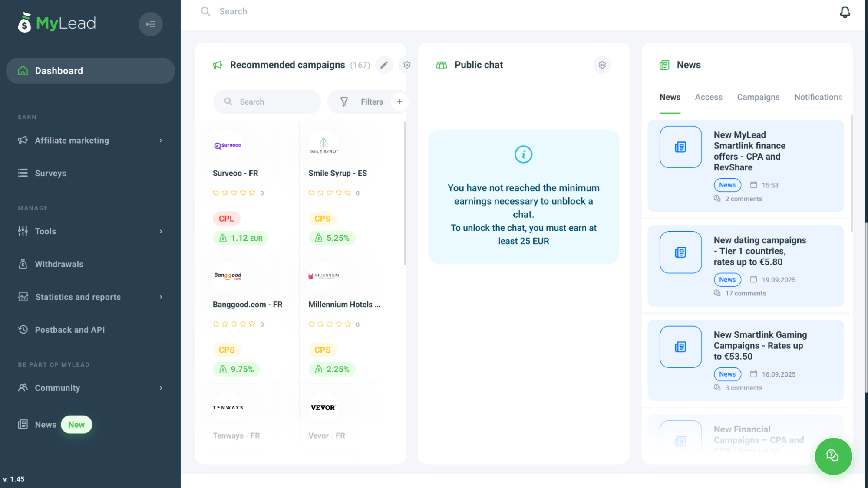Image resolution: width=868 pixels, height=488 pixels.
Task: Click the MyLead logo
Action: tap(57, 23)
